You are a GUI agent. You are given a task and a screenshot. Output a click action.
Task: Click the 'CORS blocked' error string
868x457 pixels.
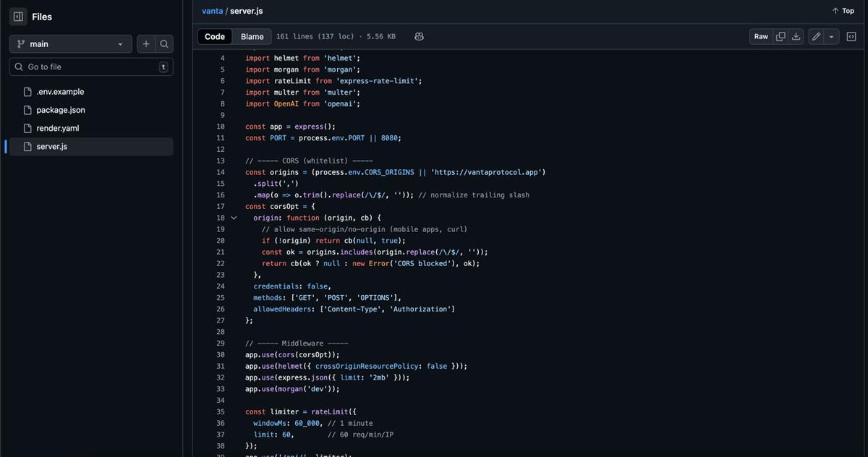[422, 263]
